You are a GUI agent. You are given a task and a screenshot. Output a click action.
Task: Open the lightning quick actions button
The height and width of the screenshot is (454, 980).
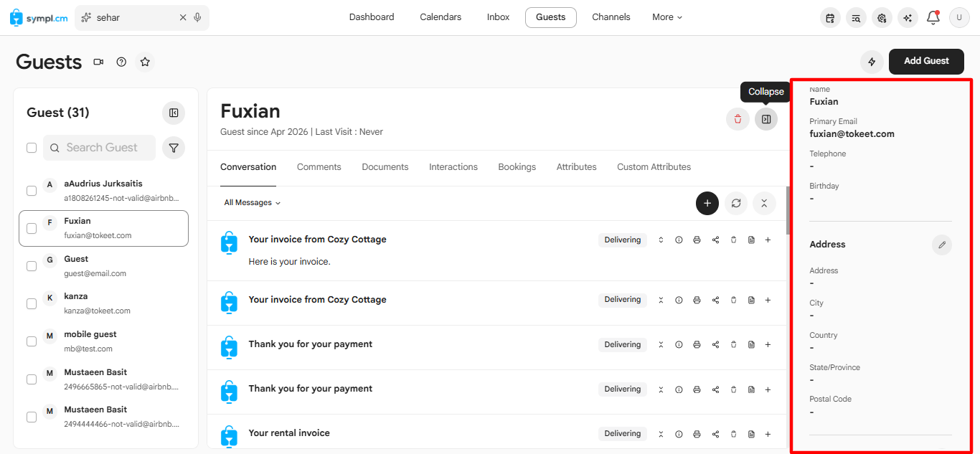tap(872, 62)
